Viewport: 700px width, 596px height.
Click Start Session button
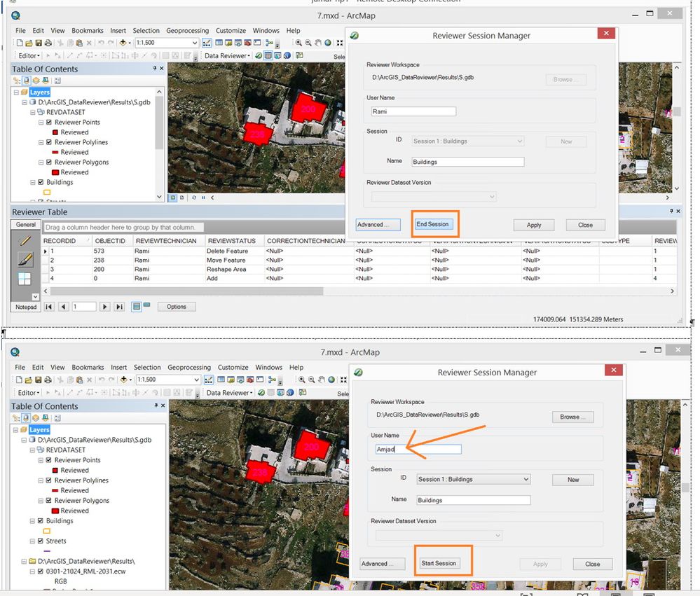click(439, 563)
